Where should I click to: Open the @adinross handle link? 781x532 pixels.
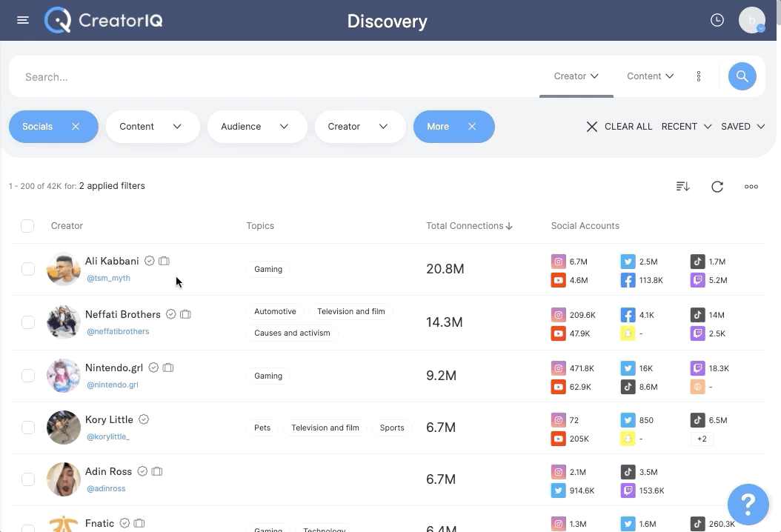pos(106,488)
